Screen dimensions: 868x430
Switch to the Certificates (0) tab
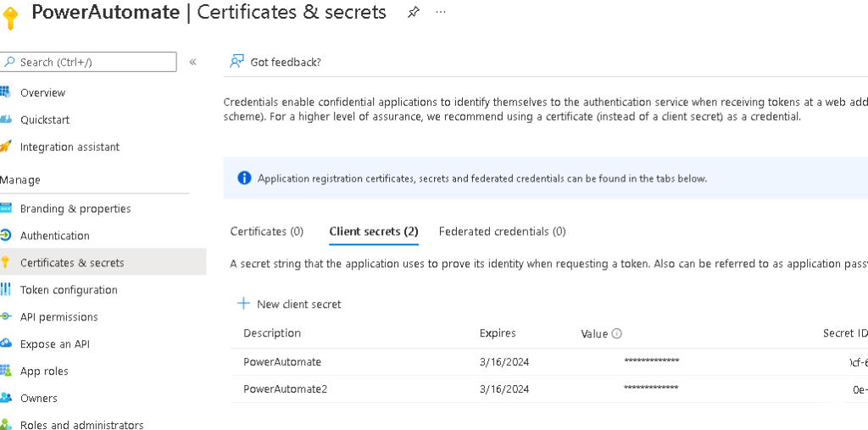(266, 232)
